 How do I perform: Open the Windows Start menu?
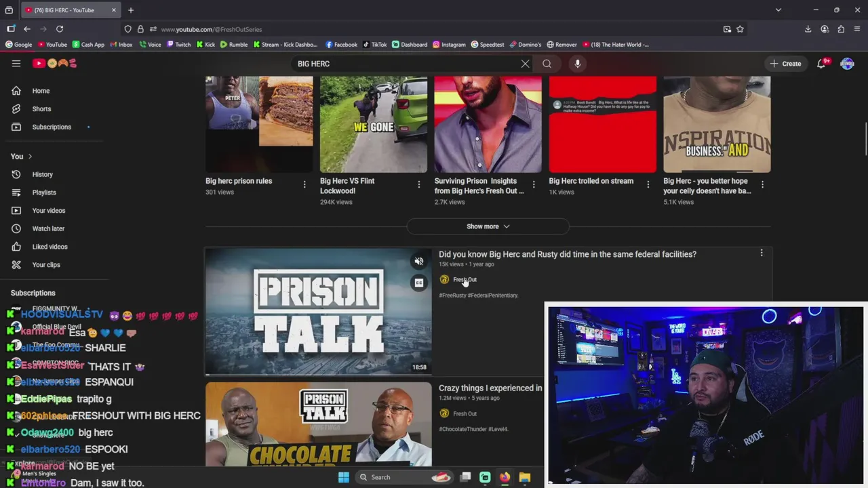coord(344,477)
